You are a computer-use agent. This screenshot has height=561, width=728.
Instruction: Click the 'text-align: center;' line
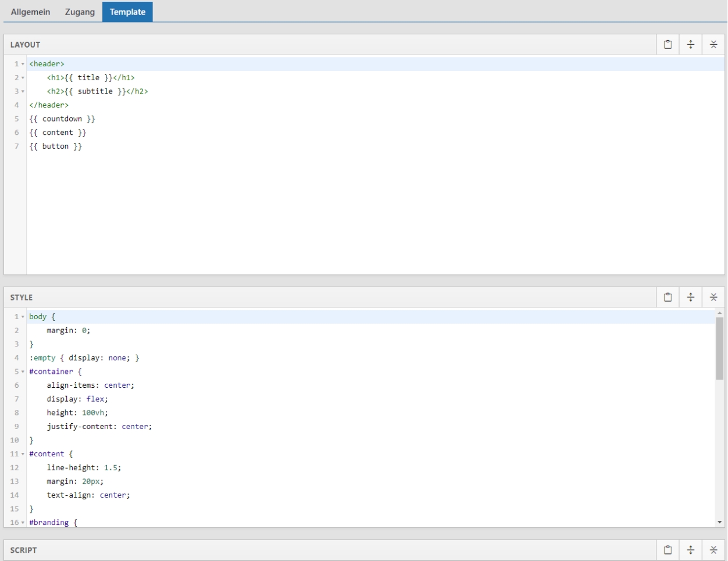coord(88,495)
